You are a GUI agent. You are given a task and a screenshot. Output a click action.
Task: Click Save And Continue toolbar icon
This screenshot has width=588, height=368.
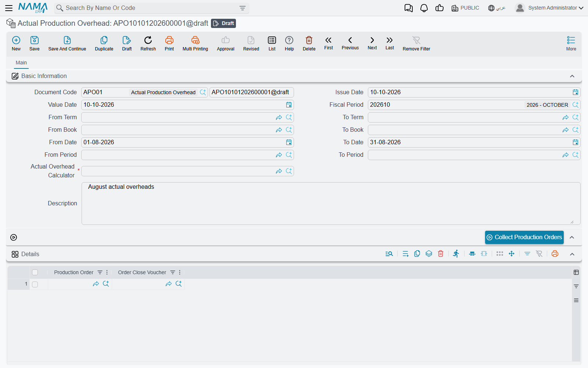coord(67,40)
